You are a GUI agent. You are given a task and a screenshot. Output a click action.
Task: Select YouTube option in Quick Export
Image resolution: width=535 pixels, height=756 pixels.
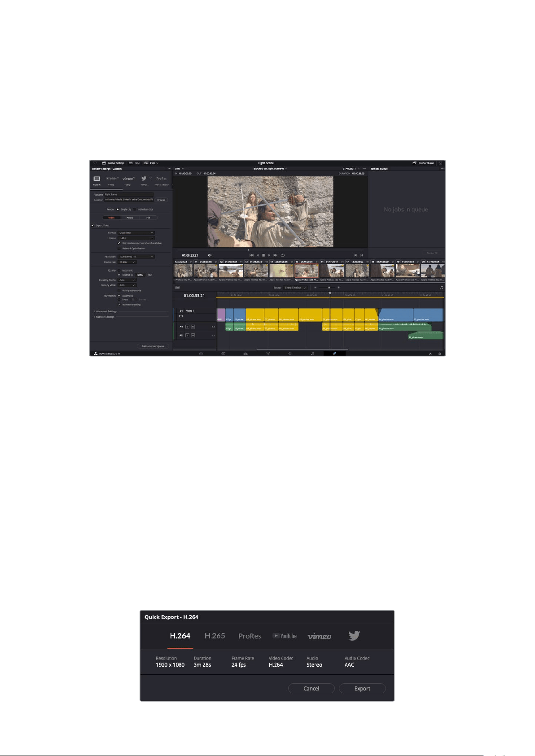pyautogui.click(x=285, y=636)
